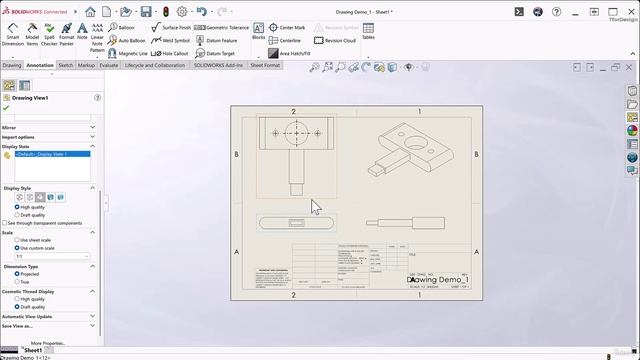Add a Balloon annotation
Image resolution: width=640 pixels, height=360 pixels.
click(x=121, y=27)
